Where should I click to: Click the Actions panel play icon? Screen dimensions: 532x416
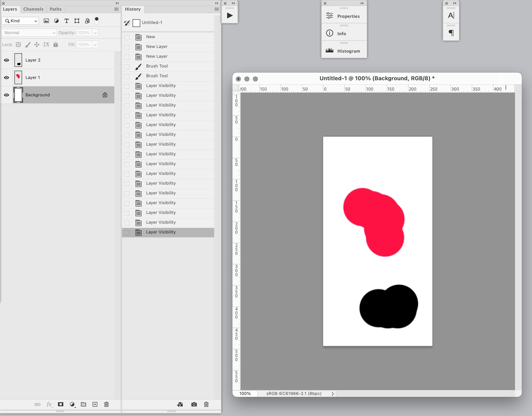(229, 15)
